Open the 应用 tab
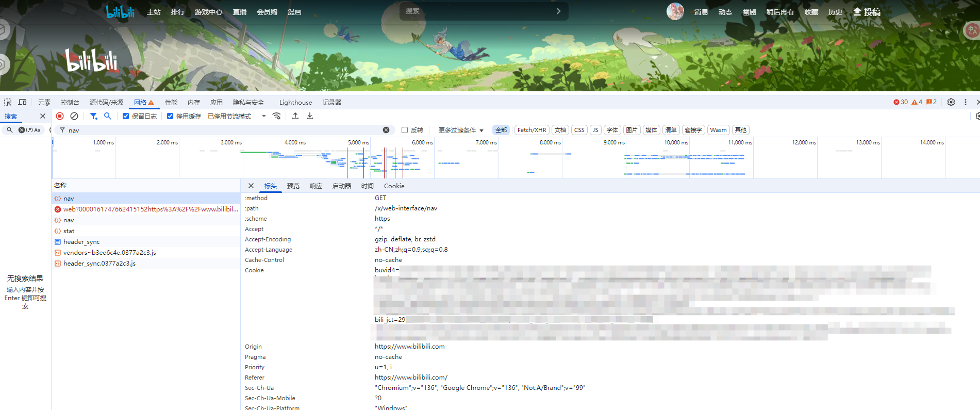The height and width of the screenshot is (410, 980). pyautogui.click(x=217, y=102)
